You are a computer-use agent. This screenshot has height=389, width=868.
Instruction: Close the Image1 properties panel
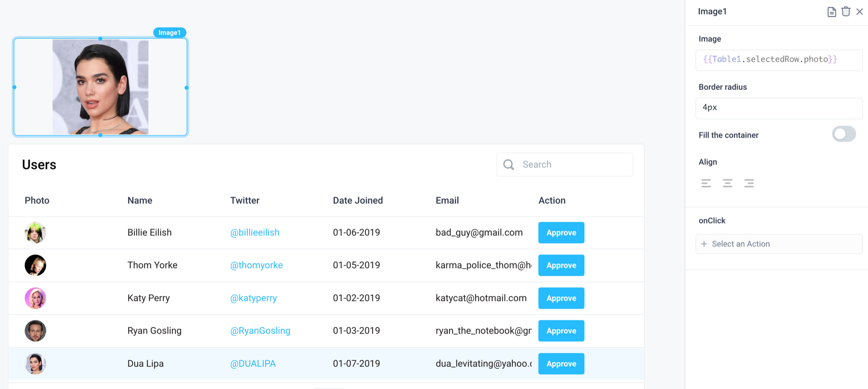[x=860, y=12]
